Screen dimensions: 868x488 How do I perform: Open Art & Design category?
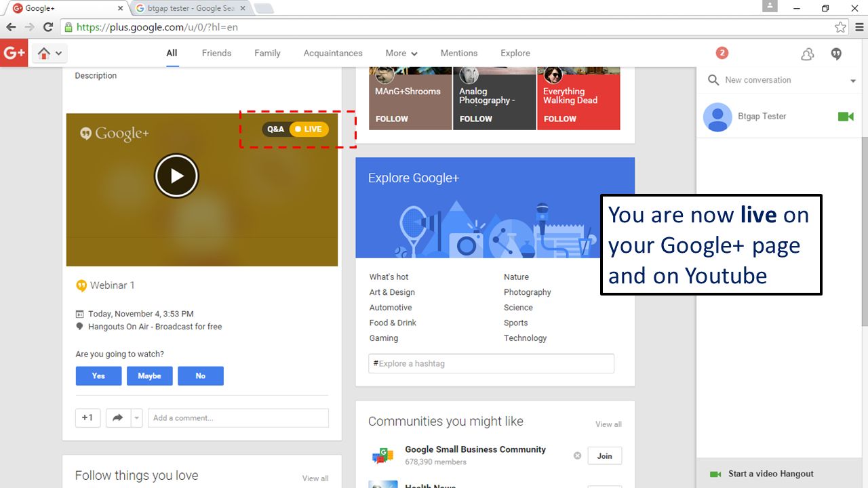392,293
